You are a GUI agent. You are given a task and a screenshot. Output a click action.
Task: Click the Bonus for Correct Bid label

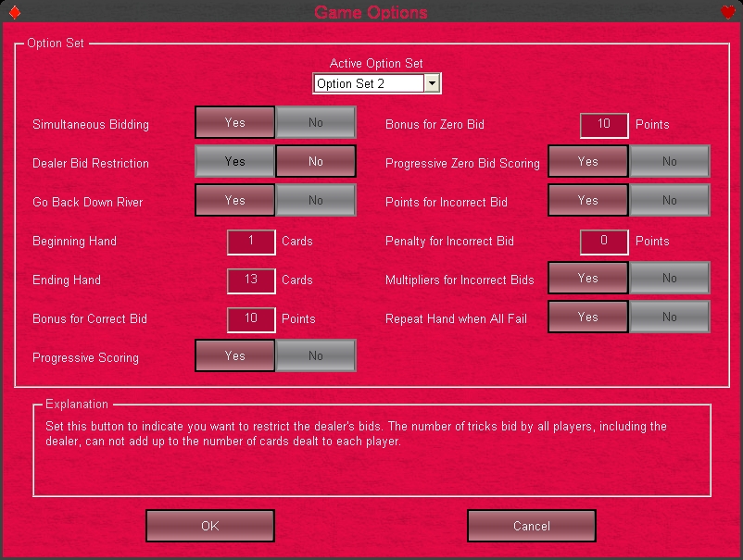pos(90,318)
